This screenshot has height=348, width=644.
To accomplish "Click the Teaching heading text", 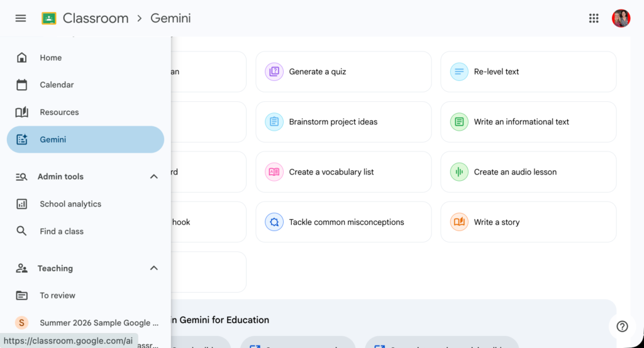I will pos(55,268).
